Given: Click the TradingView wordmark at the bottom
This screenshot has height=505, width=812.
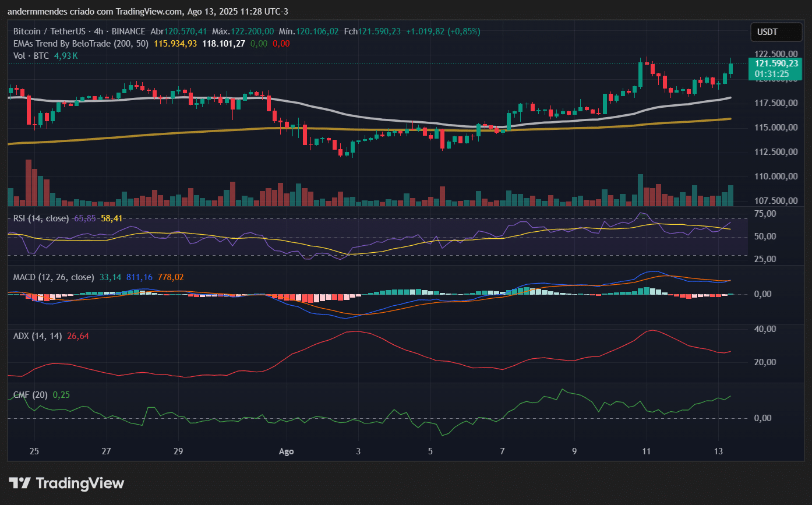Looking at the screenshot, I should click(x=80, y=482).
